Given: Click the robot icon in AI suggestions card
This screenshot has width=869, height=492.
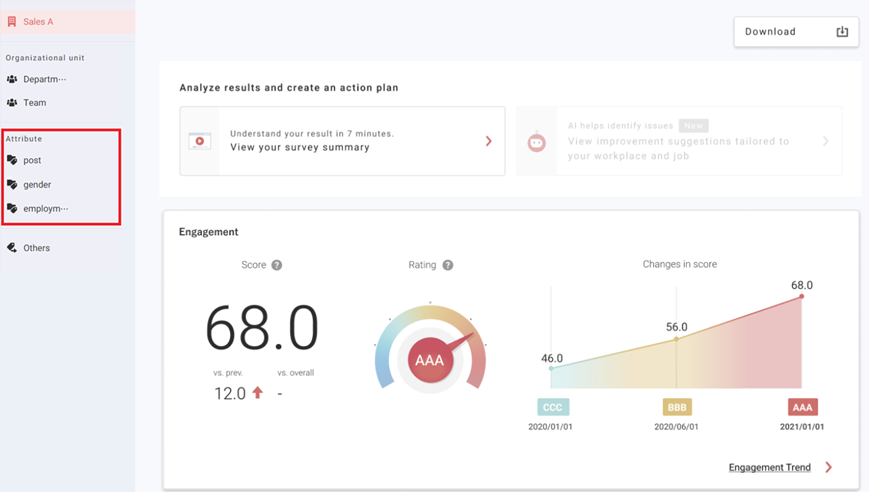Looking at the screenshot, I should [537, 142].
